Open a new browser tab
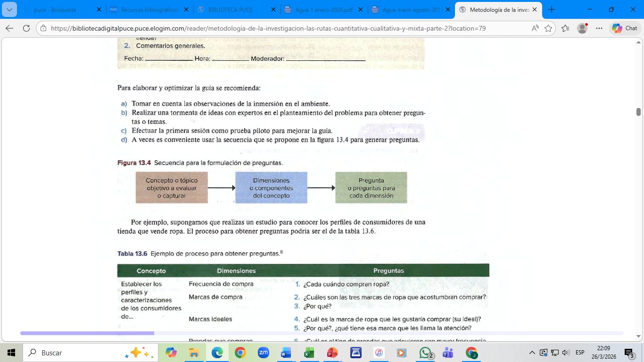 coord(552,9)
